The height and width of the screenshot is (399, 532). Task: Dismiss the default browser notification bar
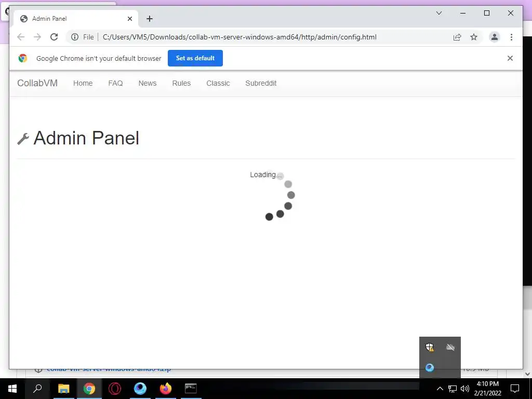(510, 58)
